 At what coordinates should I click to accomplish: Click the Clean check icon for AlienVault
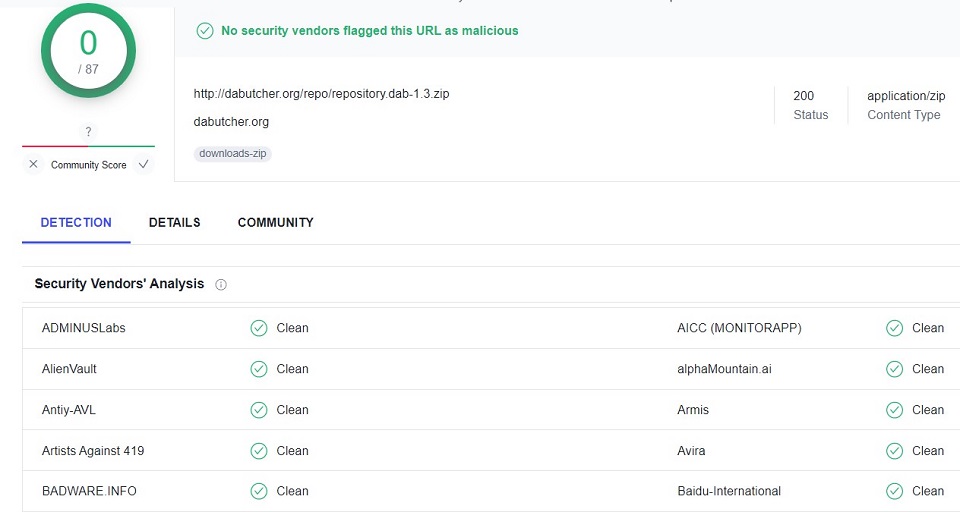259,369
